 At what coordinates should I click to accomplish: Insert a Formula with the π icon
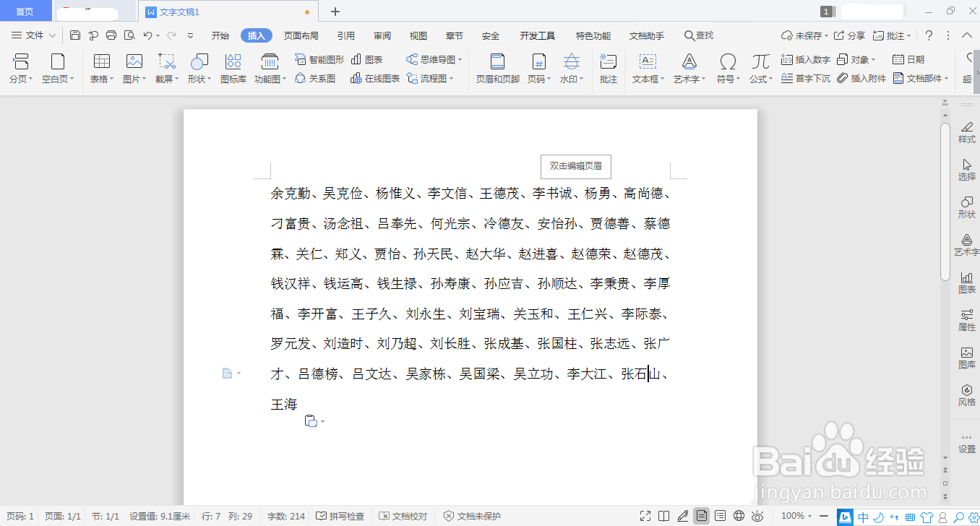tap(760, 69)
